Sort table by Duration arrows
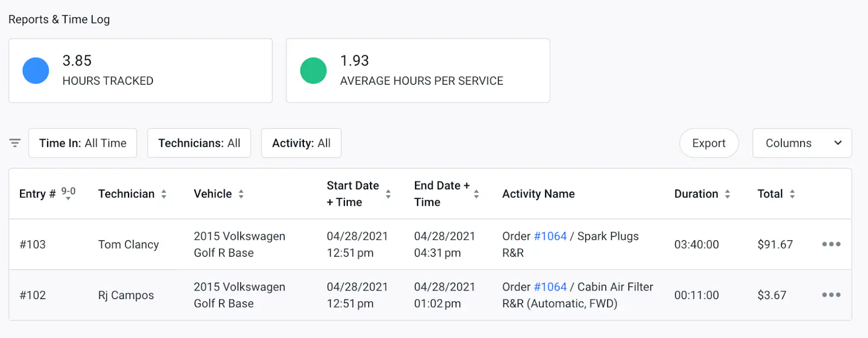The height and width of the screenshot is (338, 868). coord(727,194)
